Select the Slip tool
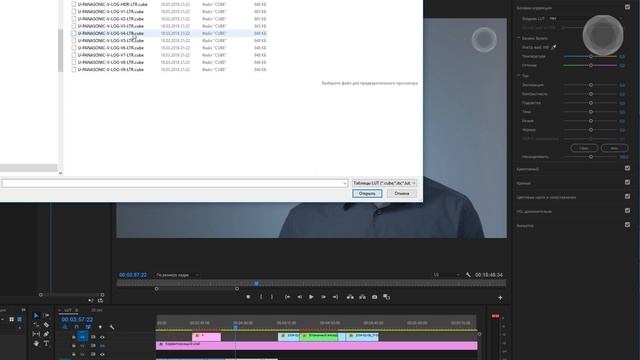The height and width of the screenshot is (360, 640). 36,334
